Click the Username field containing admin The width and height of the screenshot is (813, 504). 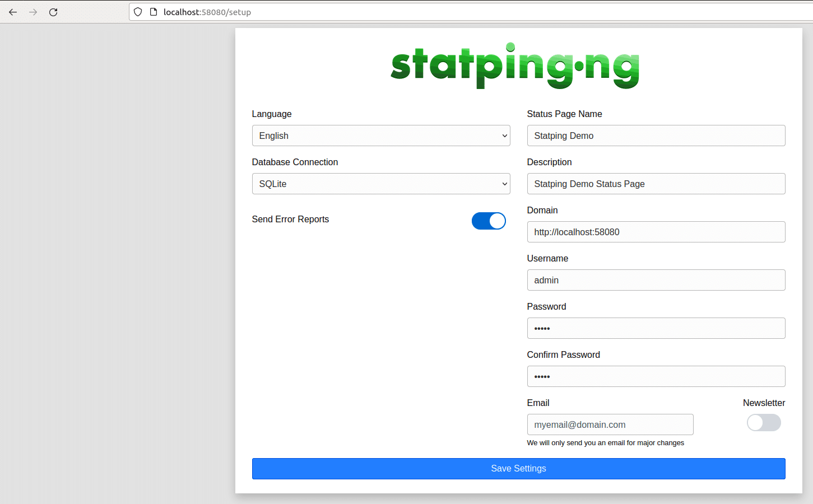coord(656,280)
